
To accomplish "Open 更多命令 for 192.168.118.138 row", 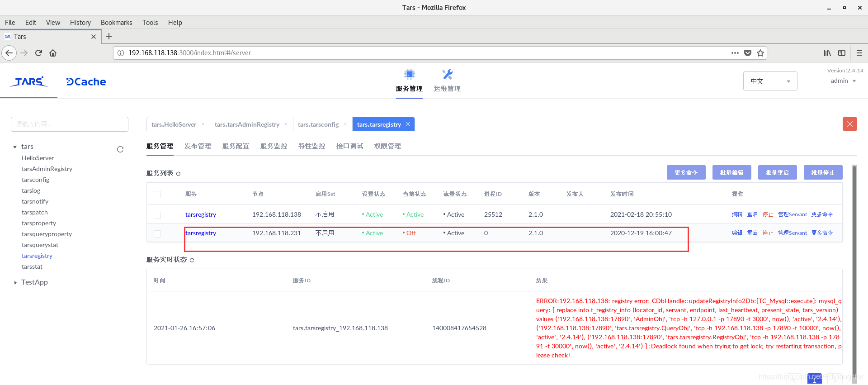I will [x=822, y=214].
